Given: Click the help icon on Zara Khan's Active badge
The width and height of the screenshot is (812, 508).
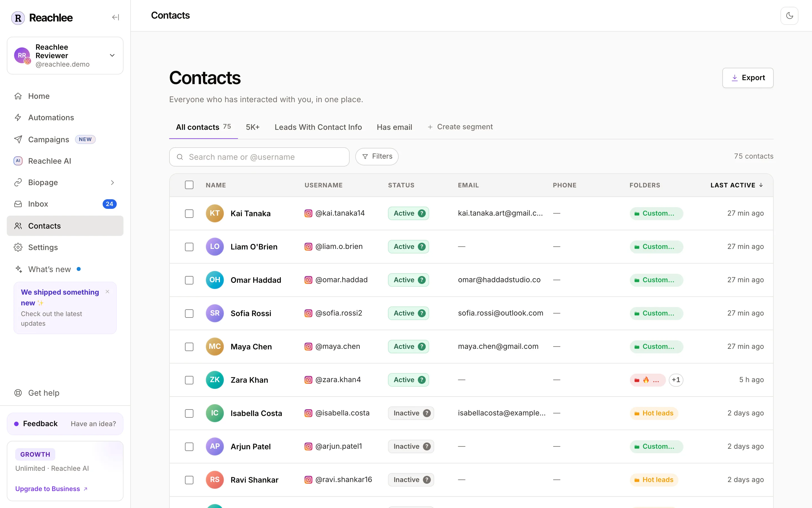Looking at the screenshot, I should (x=422, y=380).
